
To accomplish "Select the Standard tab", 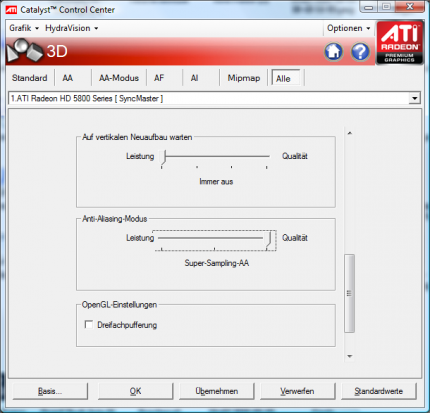I will (x=29, y=78).
